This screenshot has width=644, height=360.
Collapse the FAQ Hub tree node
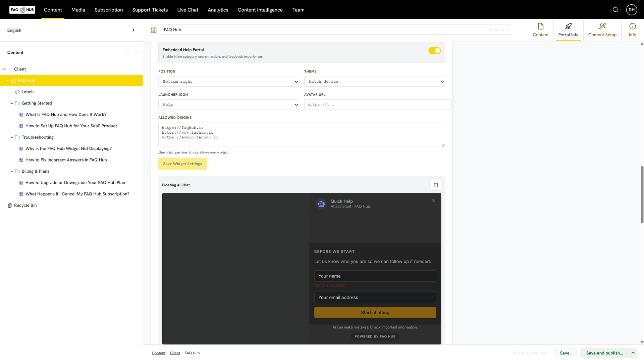[x=8, y=81]
